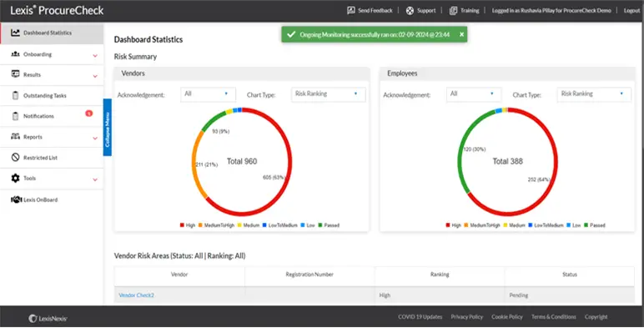Open Terms & Conditions footer link
644x328 pixels.
[554, 317]
